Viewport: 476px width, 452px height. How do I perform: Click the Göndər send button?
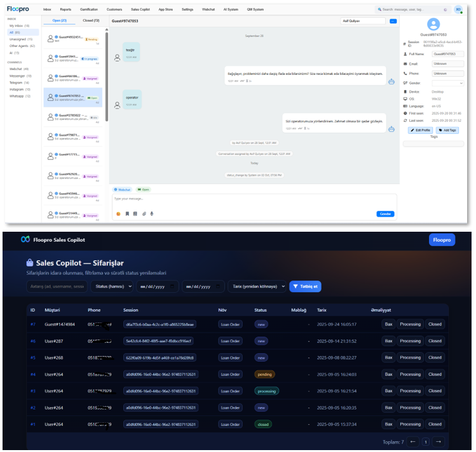click(385, 214)
